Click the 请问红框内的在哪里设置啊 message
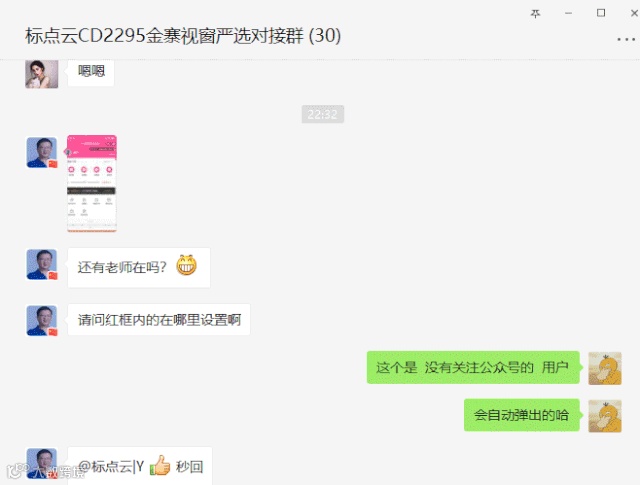 click(x=159, y=320)
